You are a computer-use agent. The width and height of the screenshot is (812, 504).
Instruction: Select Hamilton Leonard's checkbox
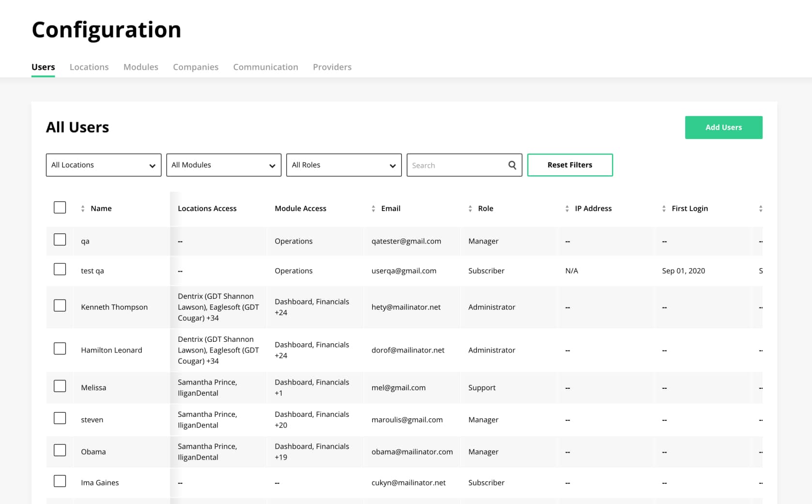(x=60, y=349)
